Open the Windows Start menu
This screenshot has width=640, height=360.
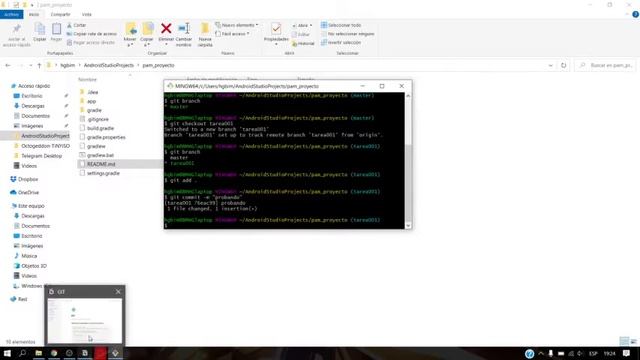tap(7, 353)
